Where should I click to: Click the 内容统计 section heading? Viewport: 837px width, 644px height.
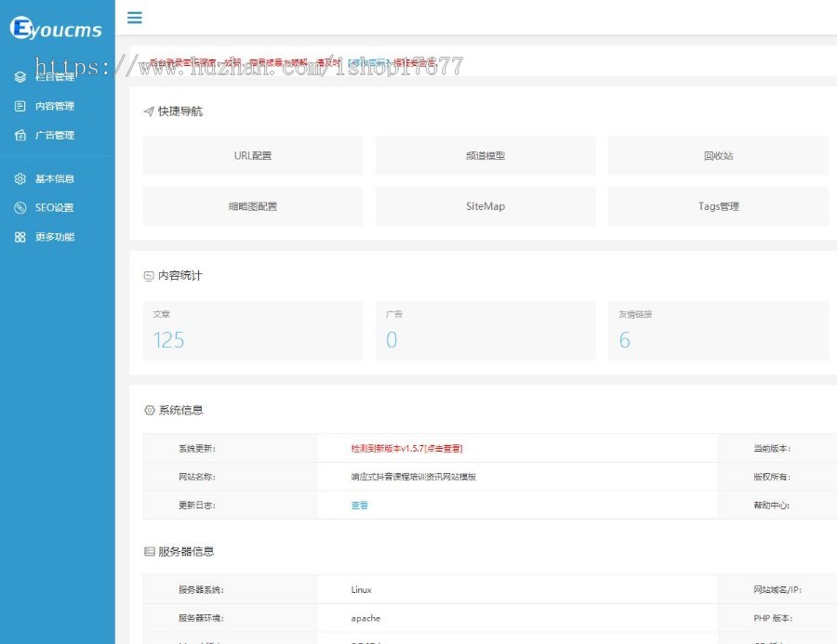pyautogui.click(x=180, y=276)
